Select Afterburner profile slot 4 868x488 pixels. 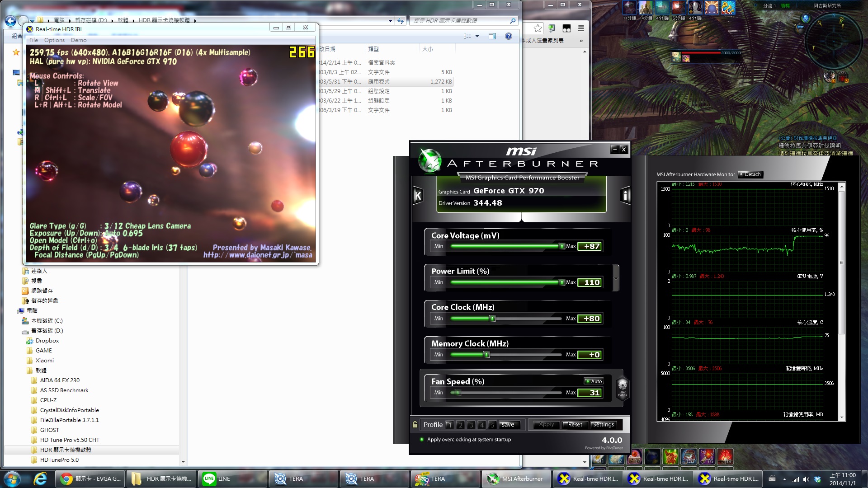482,425
